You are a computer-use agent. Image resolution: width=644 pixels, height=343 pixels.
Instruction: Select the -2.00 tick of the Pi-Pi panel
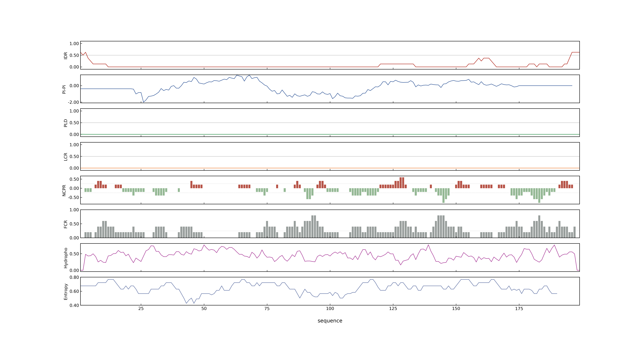tap(73, 102)
